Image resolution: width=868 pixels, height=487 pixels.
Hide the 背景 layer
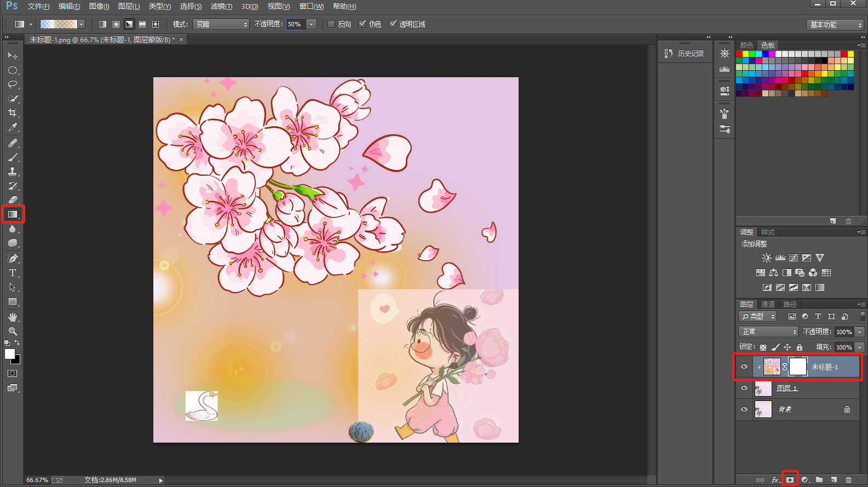pyautogui.click(x=744, y=409)
